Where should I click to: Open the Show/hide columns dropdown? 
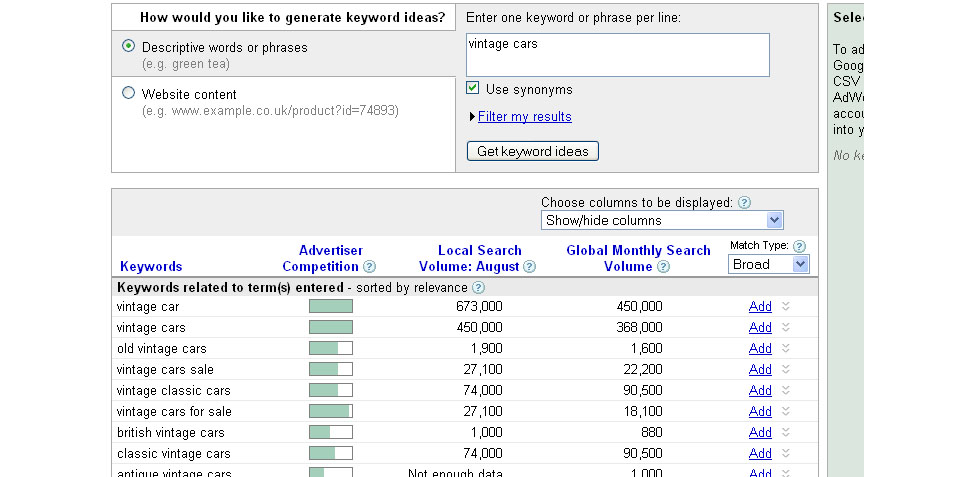(662, 220)
